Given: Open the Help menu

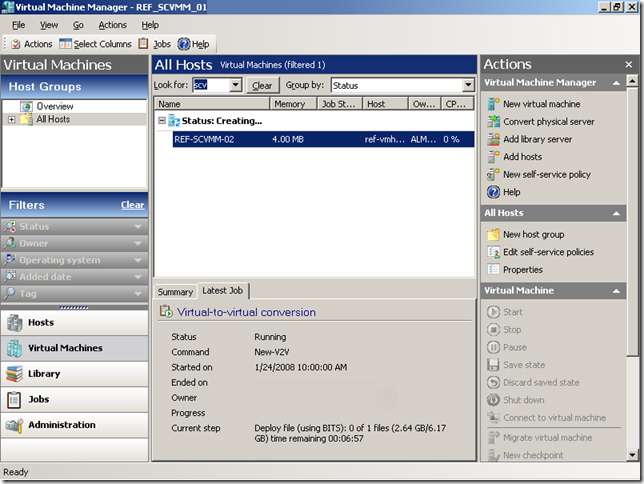Looking at the screenshot, I should coord(150,25).
